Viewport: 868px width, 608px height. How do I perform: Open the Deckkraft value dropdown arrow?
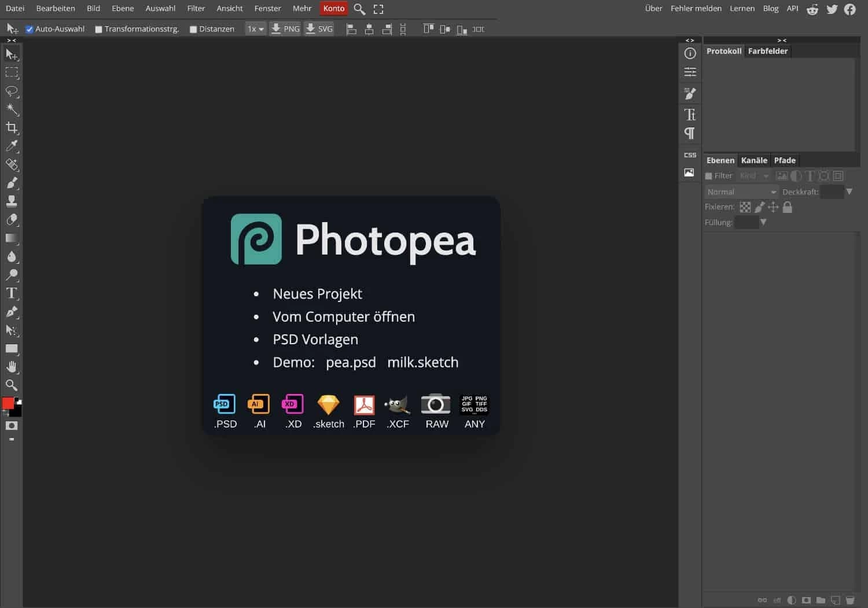[x=849, y=191]
